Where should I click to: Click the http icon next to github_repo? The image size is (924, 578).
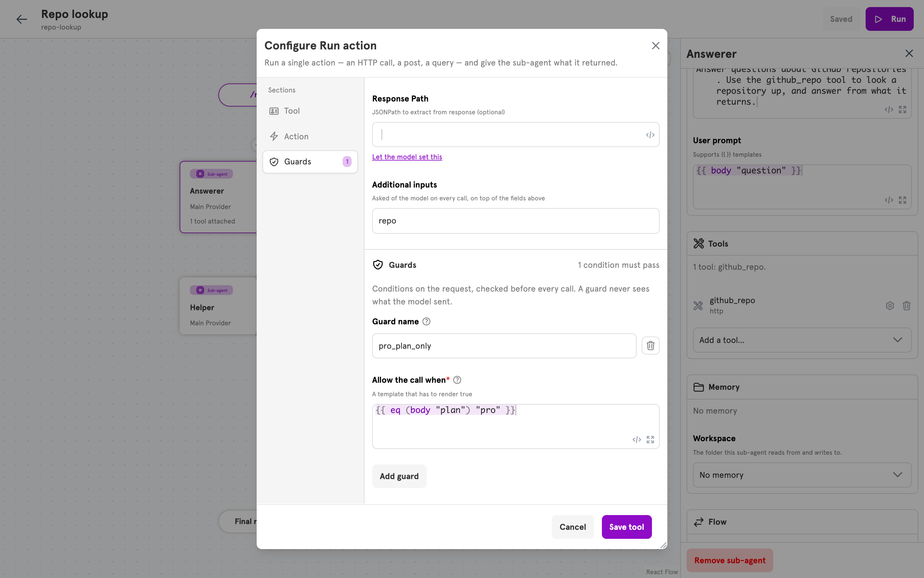(x=698, y=306)
